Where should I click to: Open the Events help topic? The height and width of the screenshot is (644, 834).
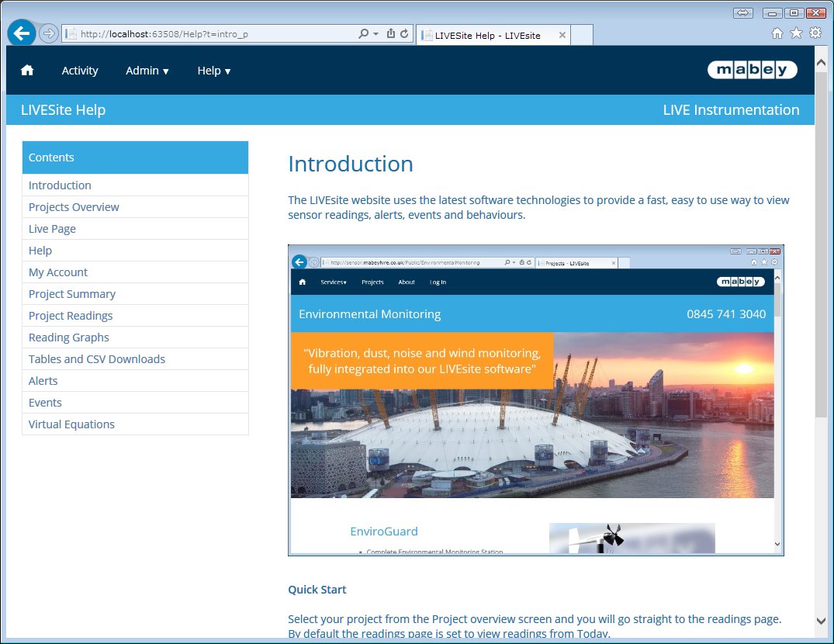tap(135, 403)
